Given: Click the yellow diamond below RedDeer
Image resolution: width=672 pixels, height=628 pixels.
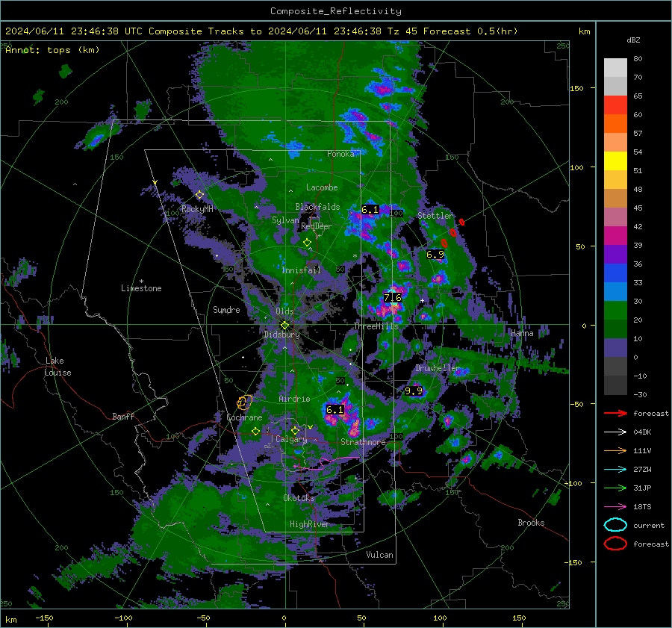Looking at the screenshot, I should tap(307, 243).
